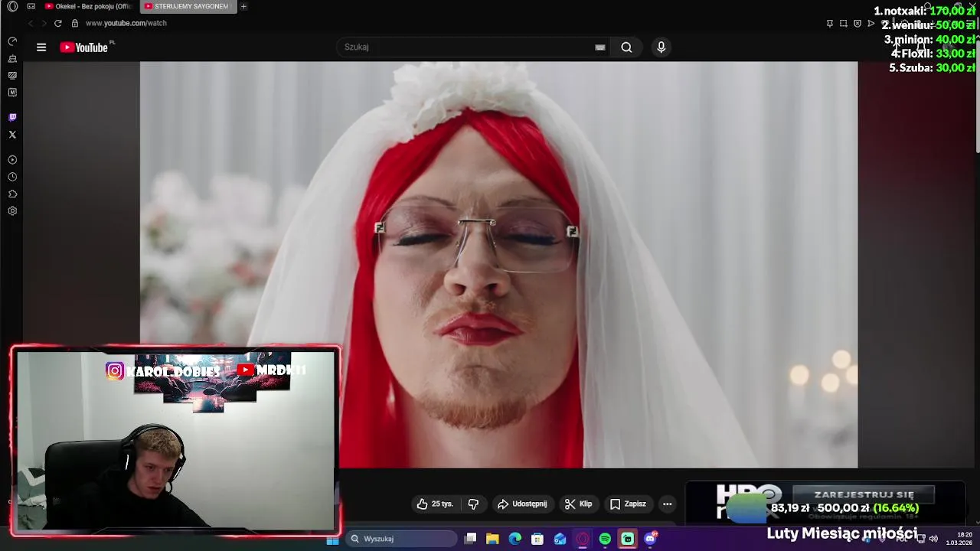Open volume control in system tray
980x551 pixels.
point(933,539)
